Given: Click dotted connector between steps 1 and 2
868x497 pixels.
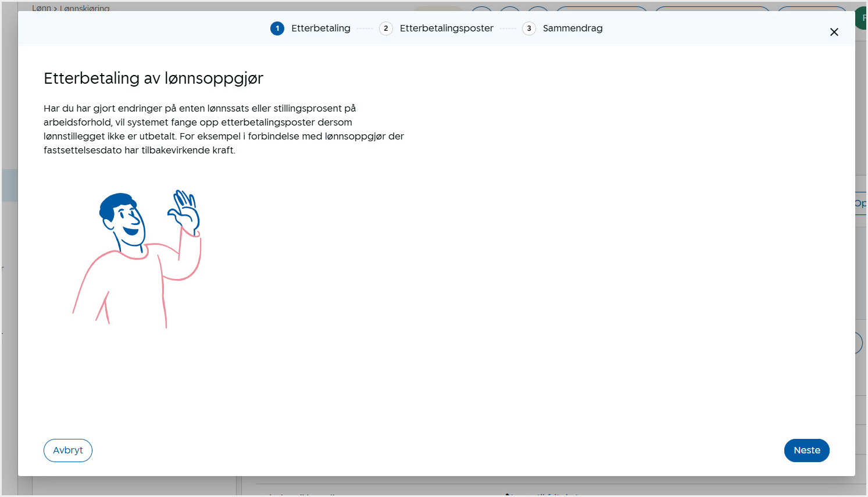Looking at the screenshot, I should pos(365,28).
